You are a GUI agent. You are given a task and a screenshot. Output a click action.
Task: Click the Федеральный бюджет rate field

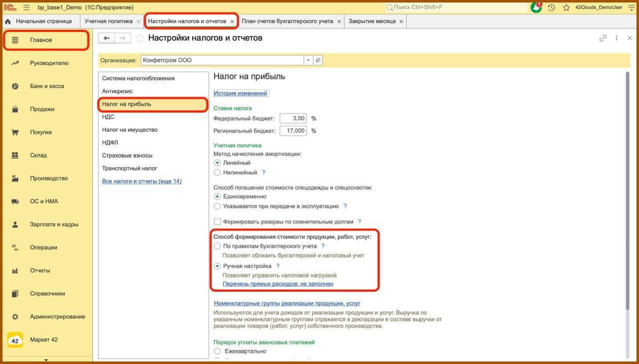click(293, 118)
